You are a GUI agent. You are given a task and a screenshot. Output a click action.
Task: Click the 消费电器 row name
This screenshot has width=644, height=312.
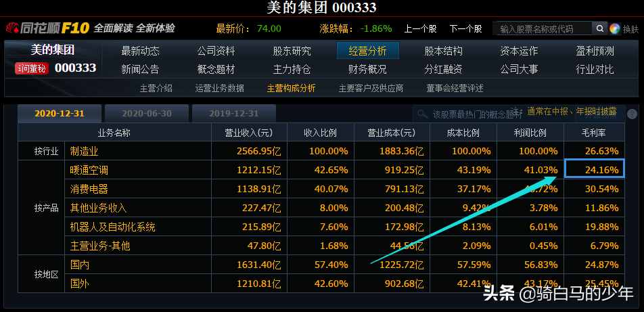(89, 189)
